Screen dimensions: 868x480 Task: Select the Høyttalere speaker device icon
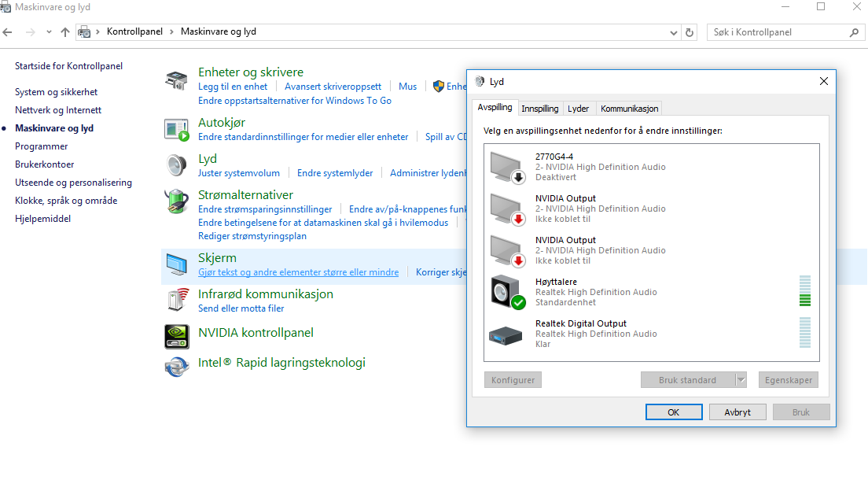coord(507,292)
